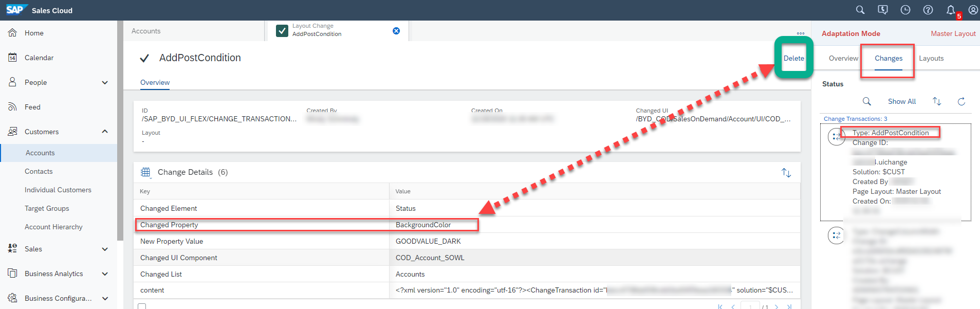Image resolution: width=980 pixels, height=309 pixels.
Task: Click the Master Layout link
Action: (953, 33)
